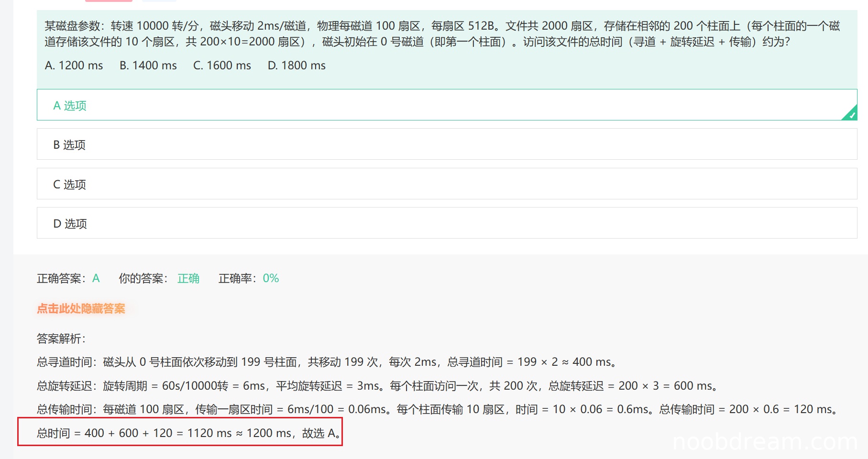
Task: Click the '总传输时间' explanation line
Action: click(x=437, y=409)
